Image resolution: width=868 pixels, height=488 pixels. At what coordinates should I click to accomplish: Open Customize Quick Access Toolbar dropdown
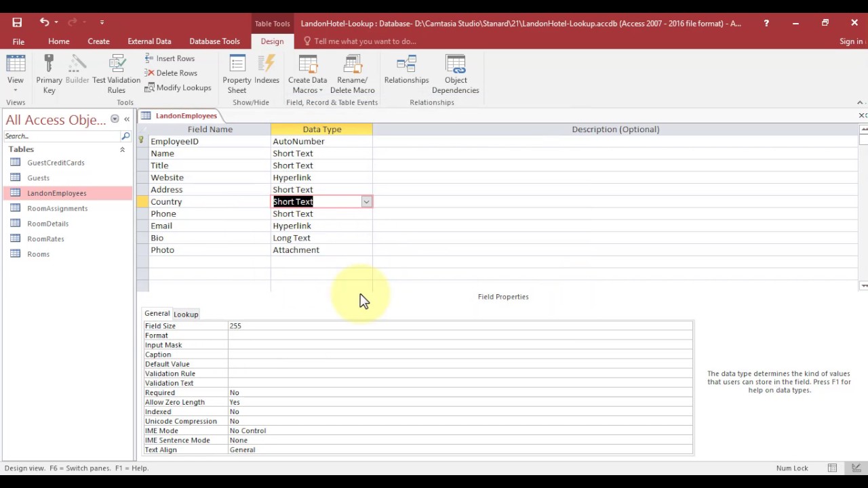(x=102, y=23)
